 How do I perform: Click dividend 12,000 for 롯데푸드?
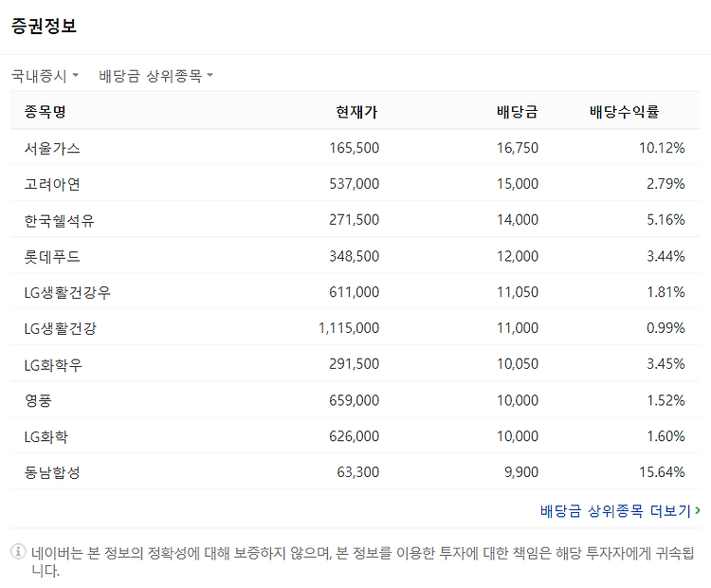(x=518, y=256)
